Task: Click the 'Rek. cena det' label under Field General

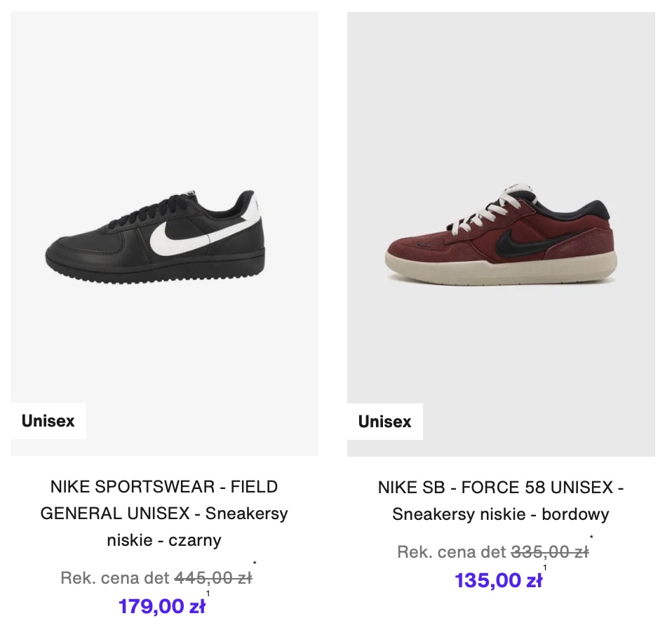Action: (115, 578)
